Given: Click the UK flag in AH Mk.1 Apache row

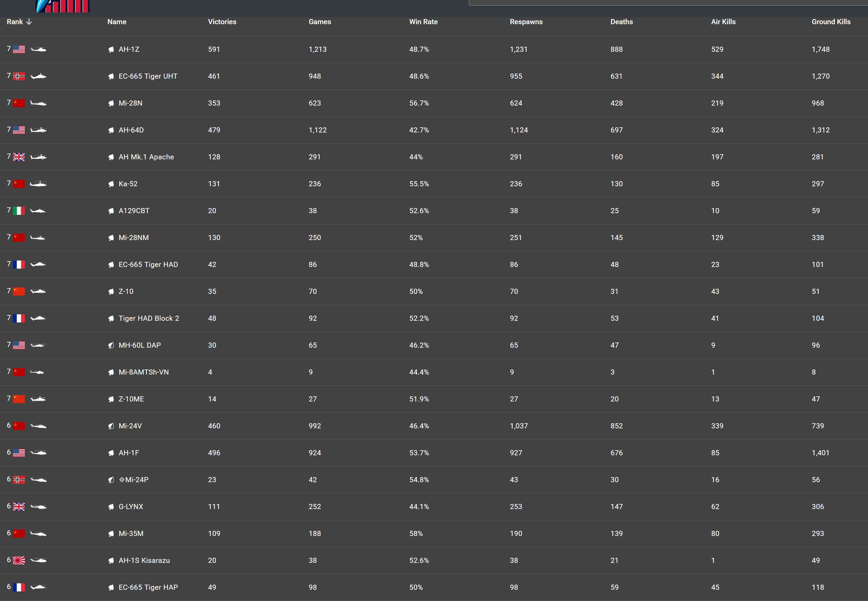Looking at the screenshot, I should [x=19, y=157].
